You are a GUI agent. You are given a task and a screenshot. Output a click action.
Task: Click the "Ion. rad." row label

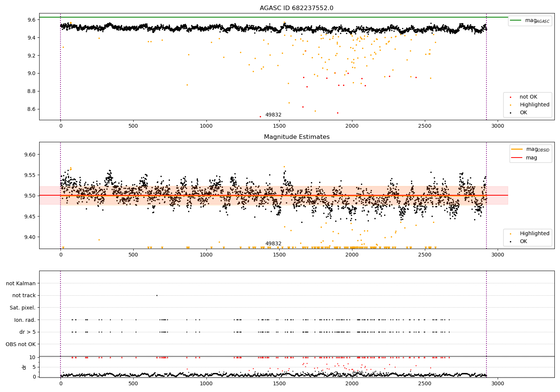point(25,320)
